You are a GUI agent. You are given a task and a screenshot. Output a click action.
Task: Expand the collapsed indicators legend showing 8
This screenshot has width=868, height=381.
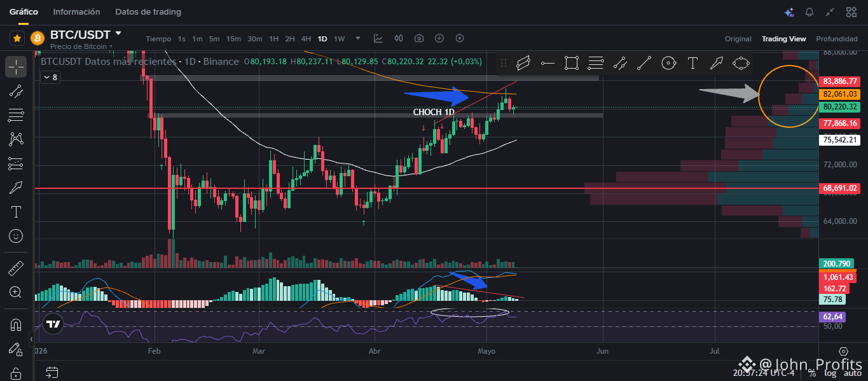coord(50,78)
